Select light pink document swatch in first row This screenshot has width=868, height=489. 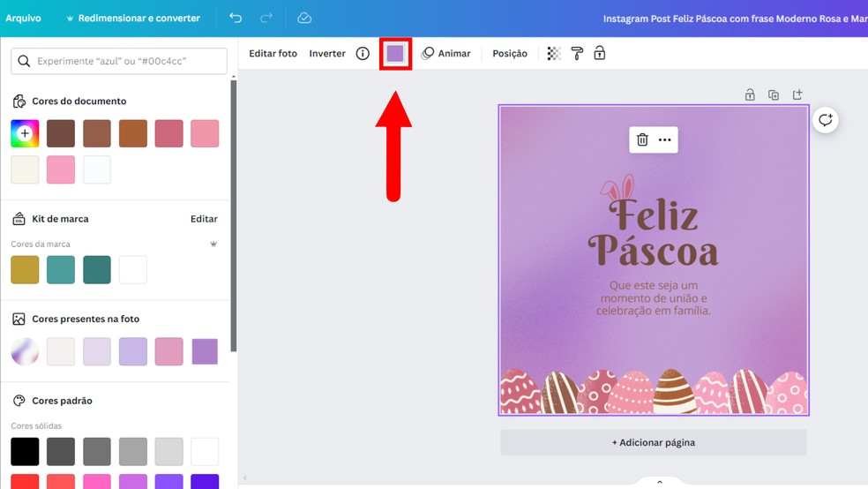tap(205, 133)
